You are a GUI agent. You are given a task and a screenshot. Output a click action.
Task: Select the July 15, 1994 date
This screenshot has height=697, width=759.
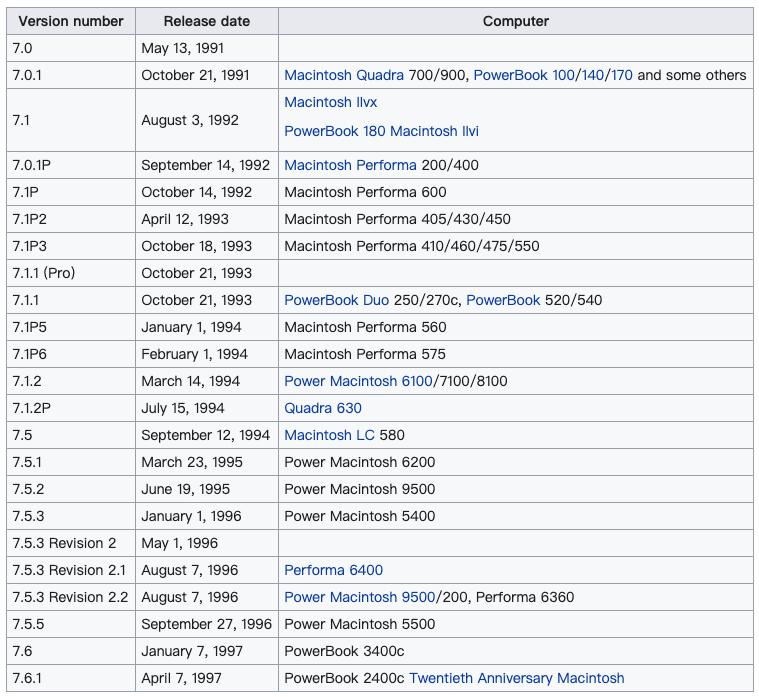click(x=207, y=408)
